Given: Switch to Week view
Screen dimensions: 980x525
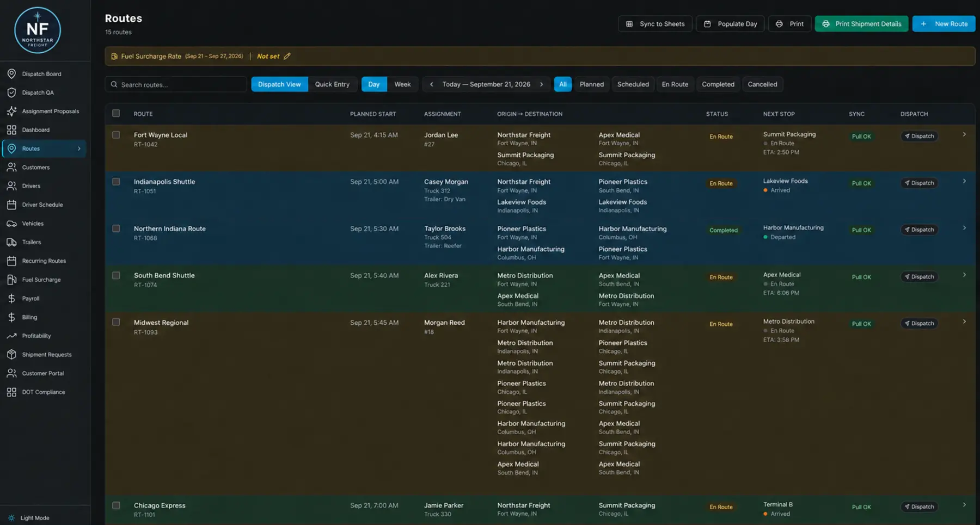Looking at the screenshot, I should tap(402, 84).
